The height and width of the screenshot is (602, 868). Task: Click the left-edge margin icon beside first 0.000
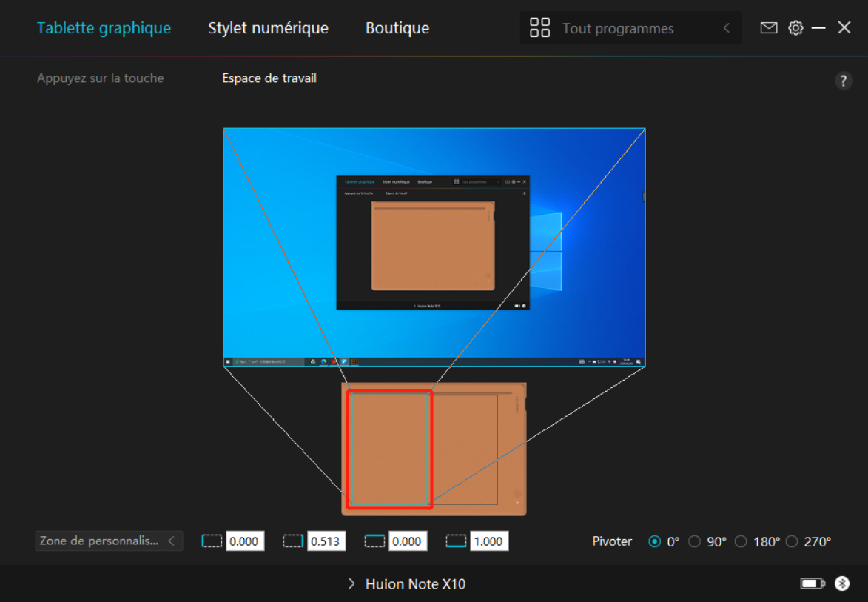(212, 541)
